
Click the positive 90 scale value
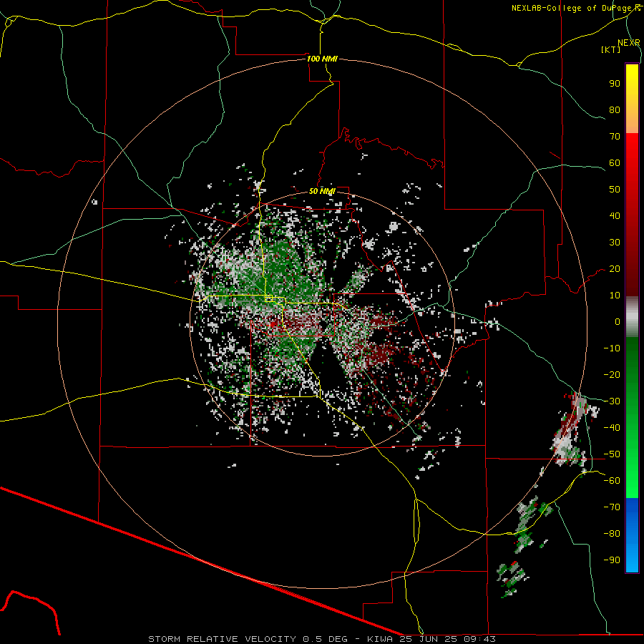(615, 84)
